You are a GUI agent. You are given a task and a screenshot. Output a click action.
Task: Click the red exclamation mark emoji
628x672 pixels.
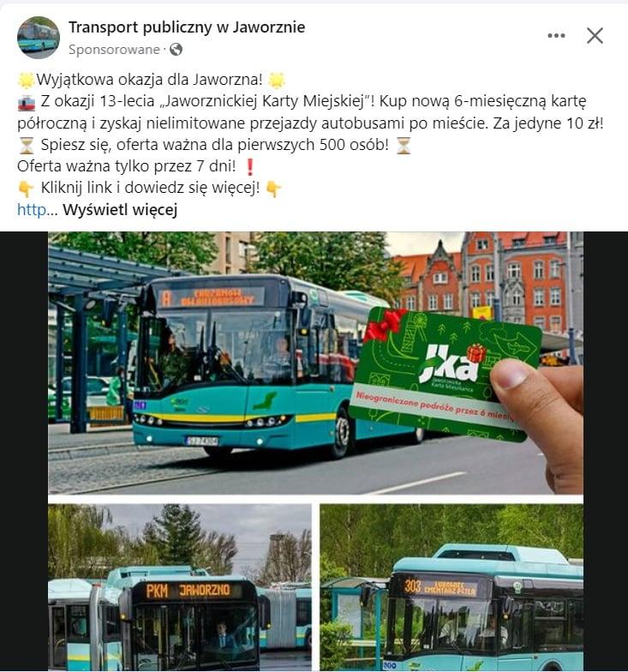(x=250, y=166)
